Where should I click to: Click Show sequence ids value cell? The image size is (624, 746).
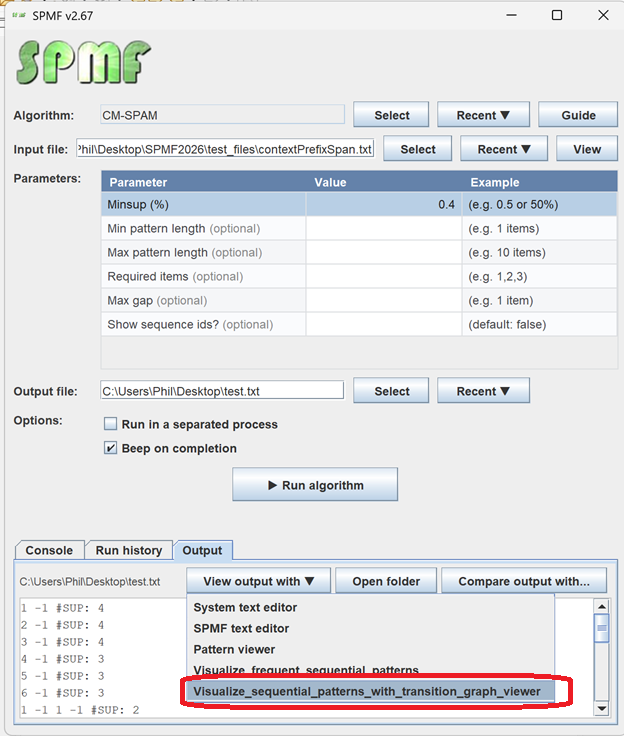coord(384,324)
